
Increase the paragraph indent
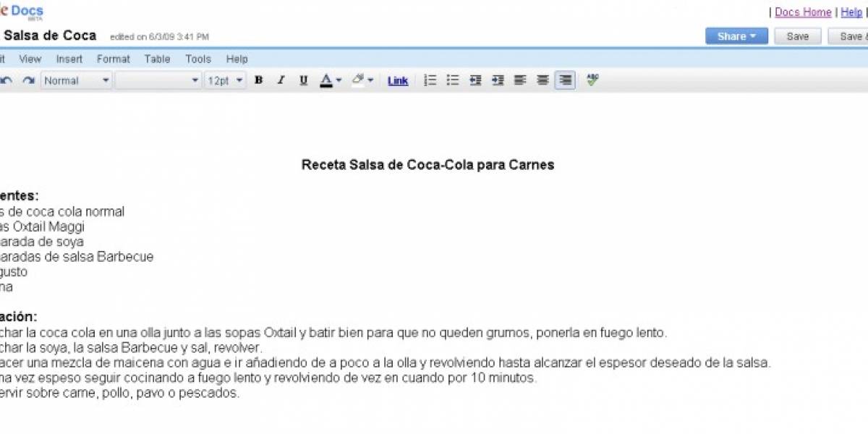498,80
